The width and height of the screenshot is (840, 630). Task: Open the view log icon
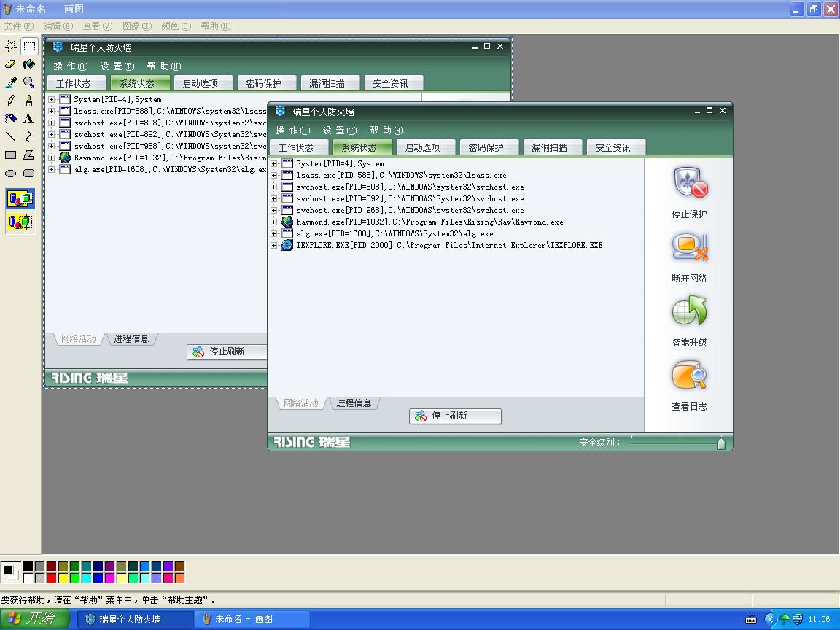click(690, 375)
